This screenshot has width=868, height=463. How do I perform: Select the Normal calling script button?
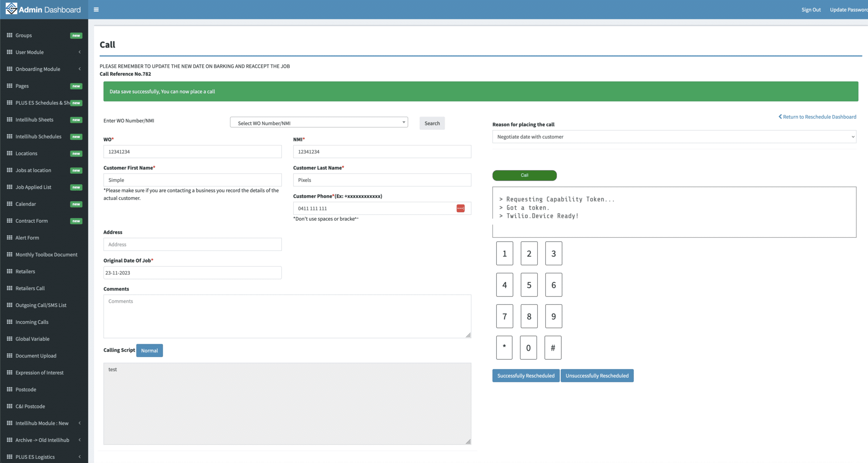(x=149, y=350)
